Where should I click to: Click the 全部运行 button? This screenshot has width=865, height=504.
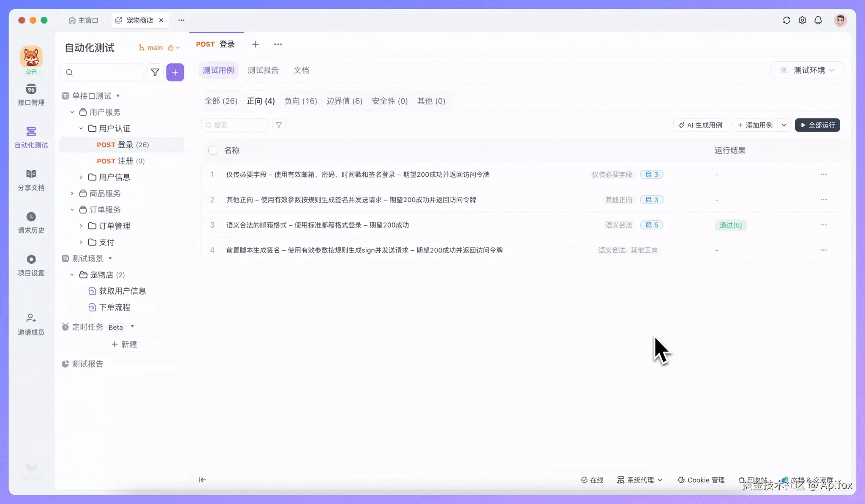(x=817, y=125)
